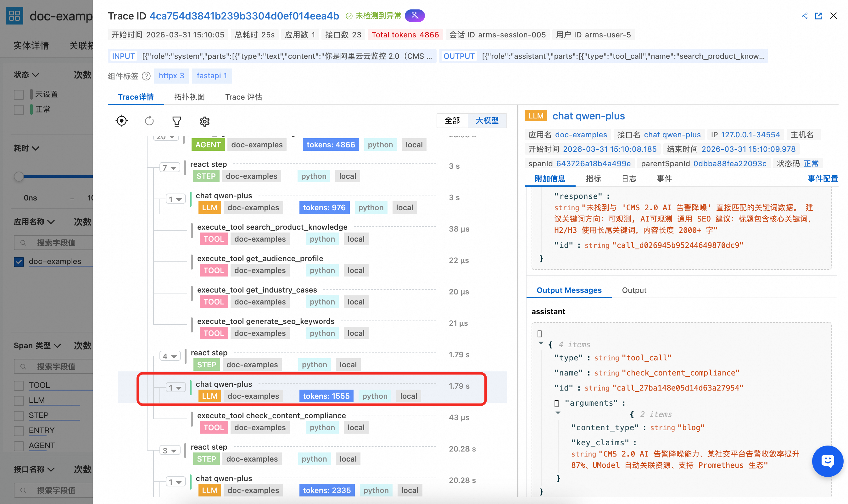The image size is (848, 504).
Task: Open the 日志 tab in span details
Action: pyautogui.click(x=628, y=179)
